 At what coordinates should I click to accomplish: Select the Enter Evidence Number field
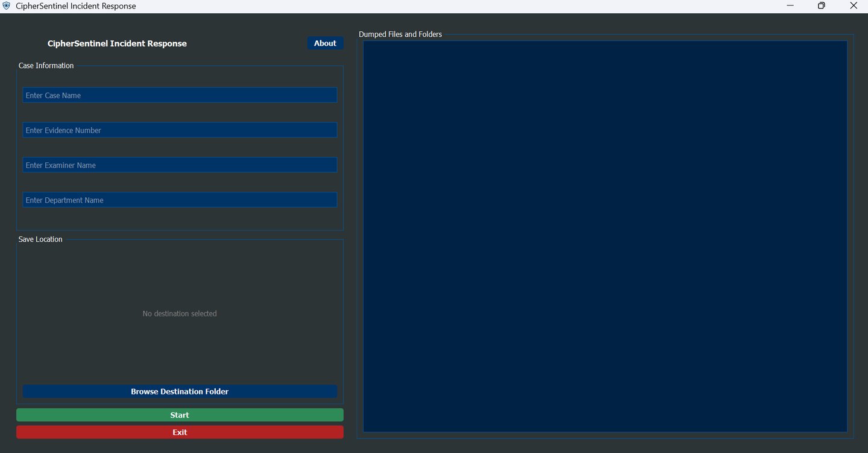[180, 130]
